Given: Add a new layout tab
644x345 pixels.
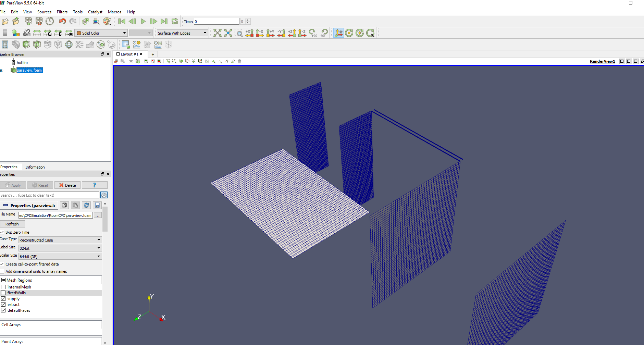Looking at the screenshot, I should tap(153, 54).
